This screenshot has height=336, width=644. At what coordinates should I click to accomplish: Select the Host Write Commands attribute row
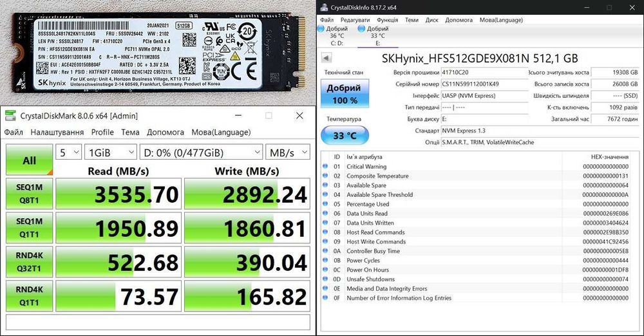coord(476,241)
